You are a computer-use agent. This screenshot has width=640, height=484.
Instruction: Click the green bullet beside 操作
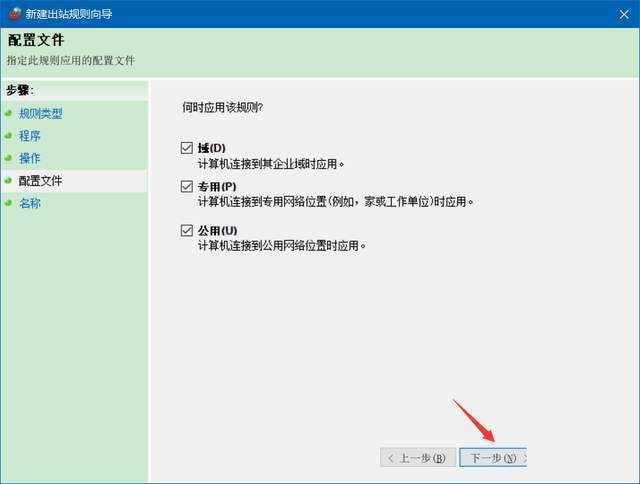pyautogui.click(x=8, y=158)
